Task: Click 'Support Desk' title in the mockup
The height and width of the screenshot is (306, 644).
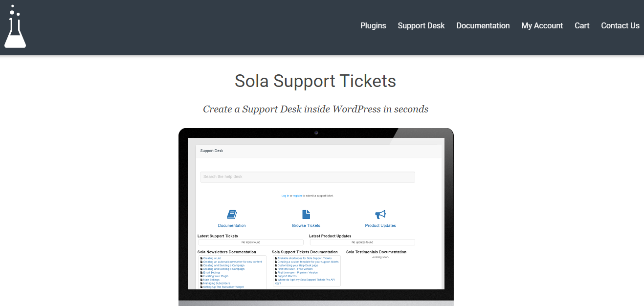Action: 212,151
